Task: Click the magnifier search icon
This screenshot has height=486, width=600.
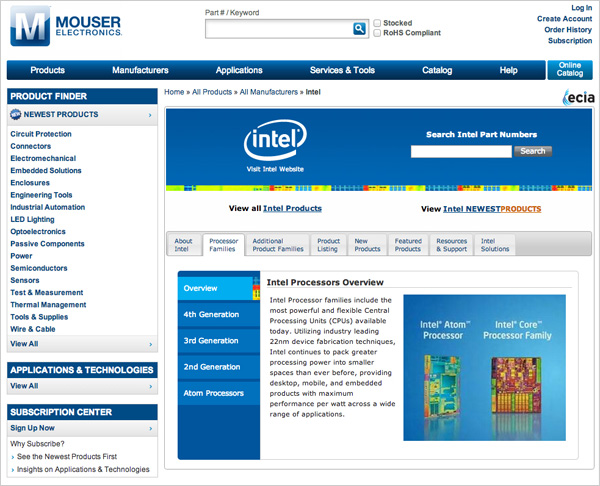Action: 359,29
